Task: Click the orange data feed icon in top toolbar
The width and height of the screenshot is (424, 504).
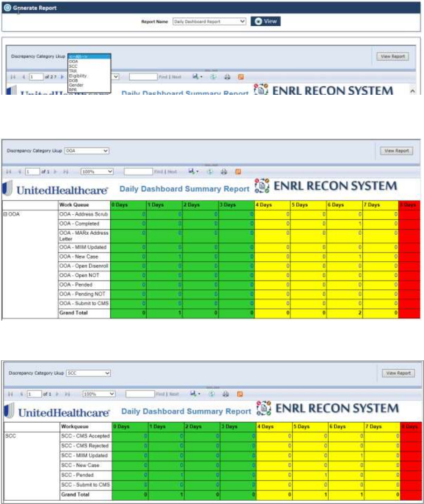Action: pos(240,77)
